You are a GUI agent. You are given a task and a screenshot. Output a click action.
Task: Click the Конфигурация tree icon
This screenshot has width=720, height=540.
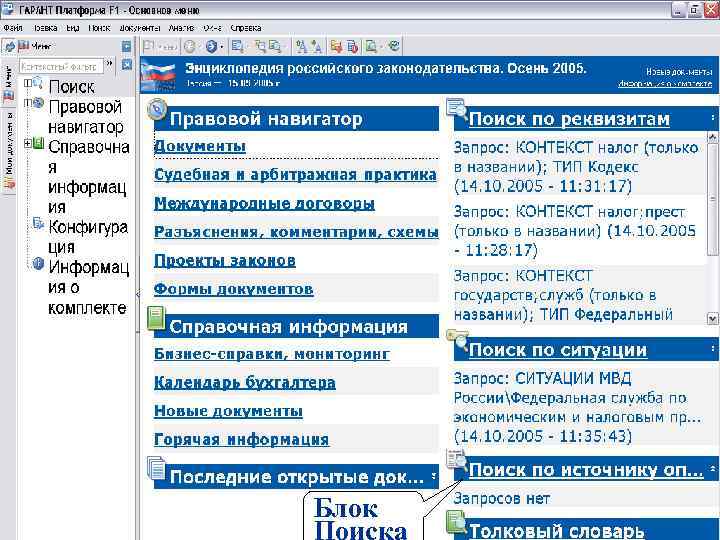tap(38, 224)
